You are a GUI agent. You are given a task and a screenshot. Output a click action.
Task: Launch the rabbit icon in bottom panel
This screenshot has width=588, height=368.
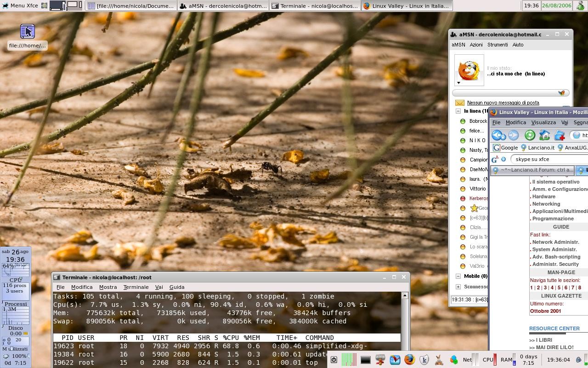tap(439, 360)
